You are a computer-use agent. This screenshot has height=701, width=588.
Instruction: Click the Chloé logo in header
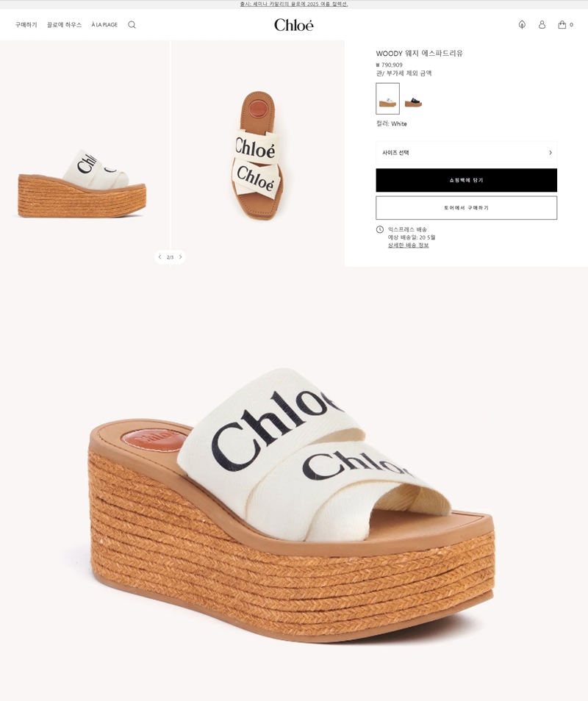[294, 24]
